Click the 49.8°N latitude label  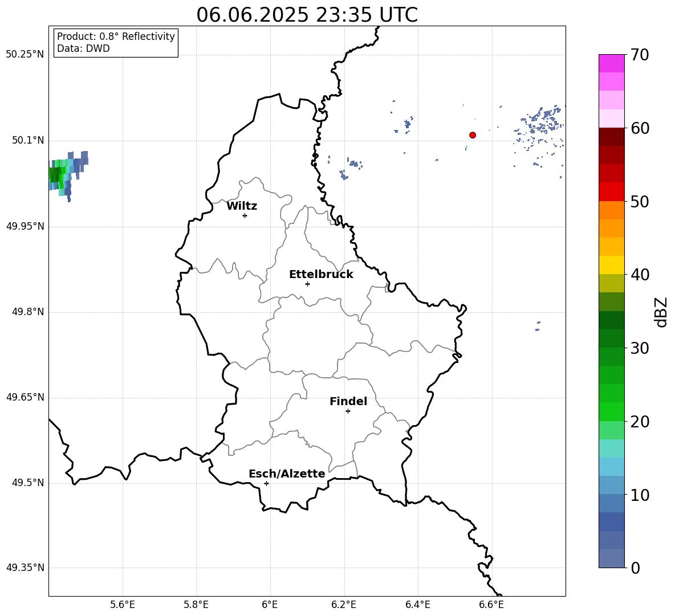coord(28,312)
